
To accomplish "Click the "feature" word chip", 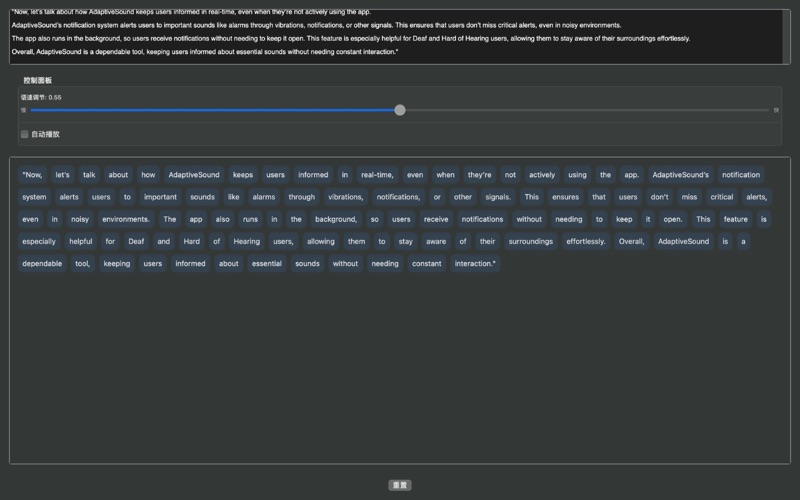I will tap(736, 219).
